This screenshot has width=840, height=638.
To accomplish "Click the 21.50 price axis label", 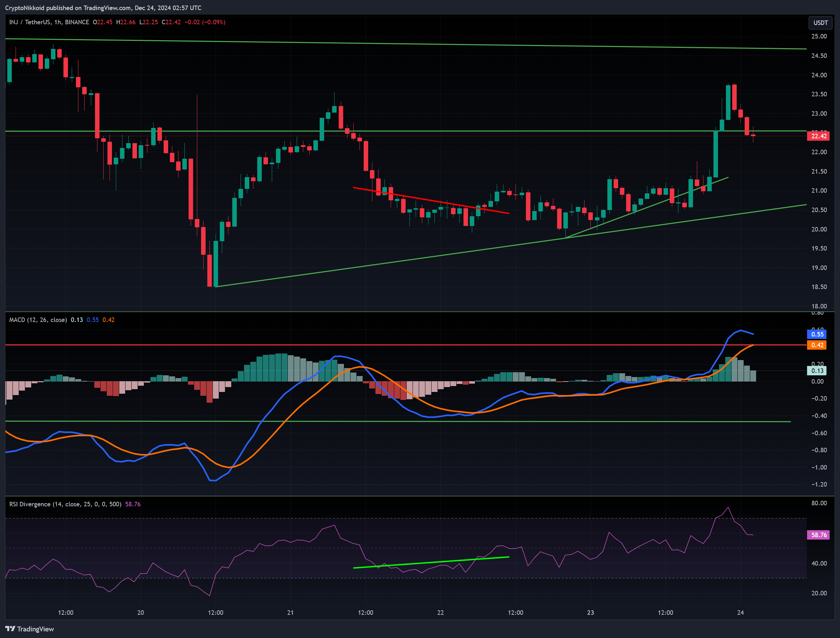I will 819,171.
